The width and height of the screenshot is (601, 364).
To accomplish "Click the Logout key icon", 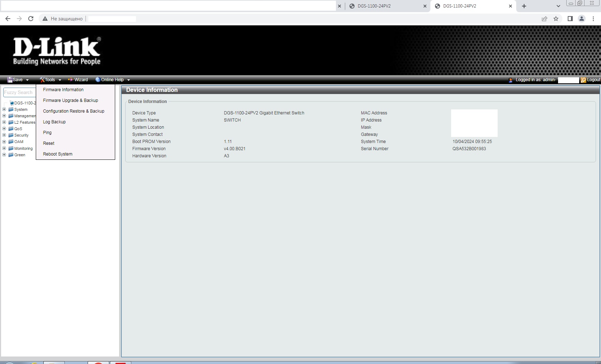I will 583,80.
